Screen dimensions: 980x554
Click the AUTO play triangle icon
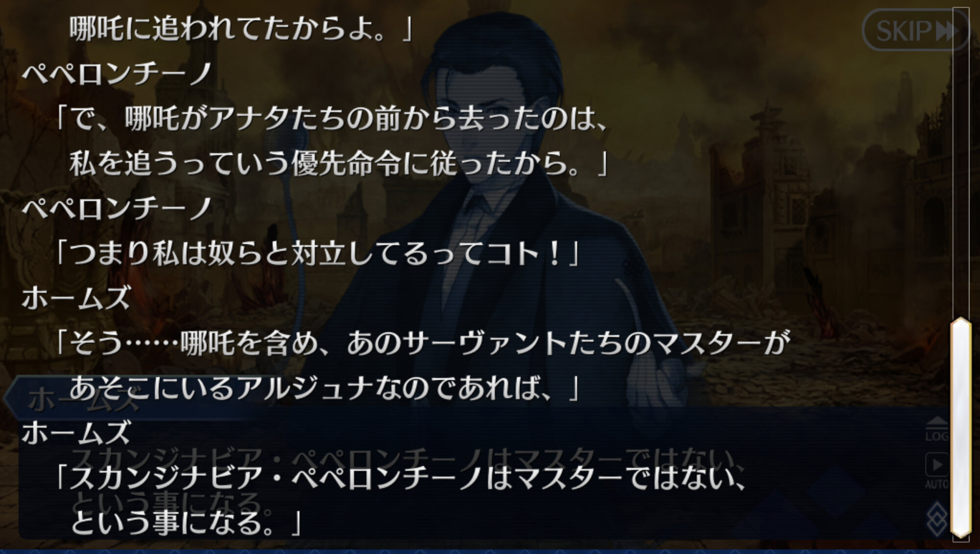point(937,464)
